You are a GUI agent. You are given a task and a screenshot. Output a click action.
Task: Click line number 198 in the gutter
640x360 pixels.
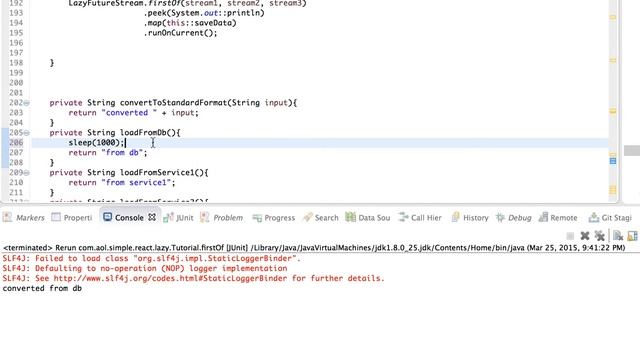point(16,63)
